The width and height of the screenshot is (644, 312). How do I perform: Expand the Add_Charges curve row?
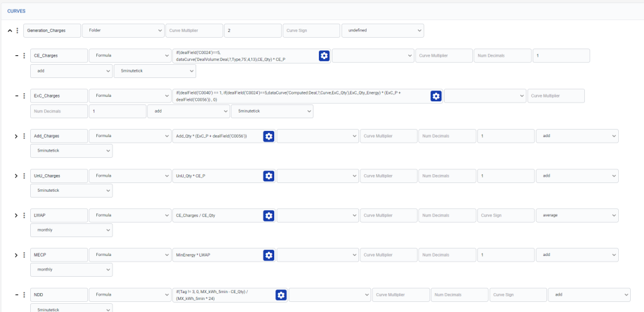point(16,136)
